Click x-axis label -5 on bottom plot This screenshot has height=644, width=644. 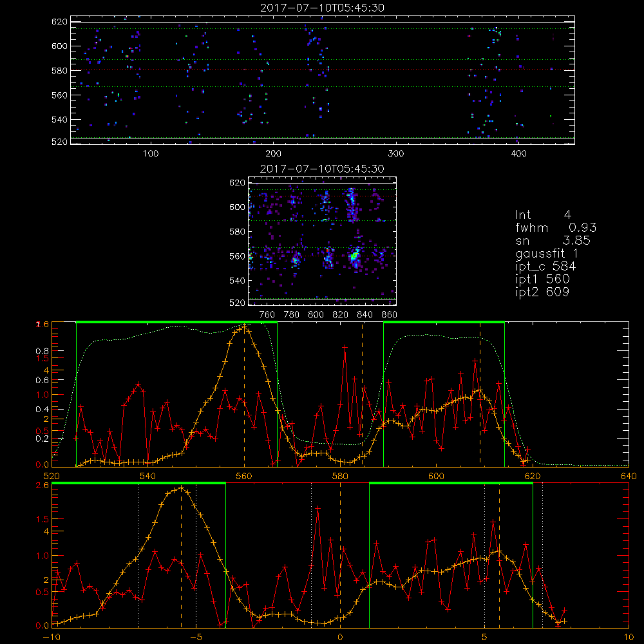coord(196,637)
